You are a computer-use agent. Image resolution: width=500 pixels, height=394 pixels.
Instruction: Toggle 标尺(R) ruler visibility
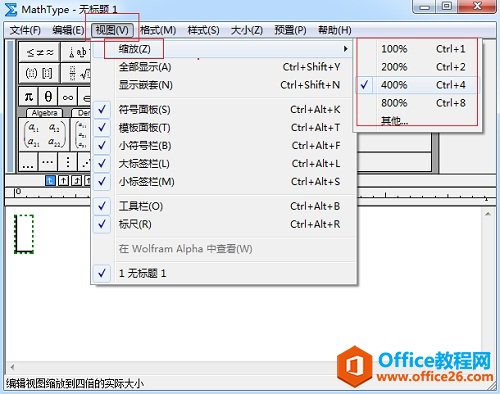tap(223, 224)
